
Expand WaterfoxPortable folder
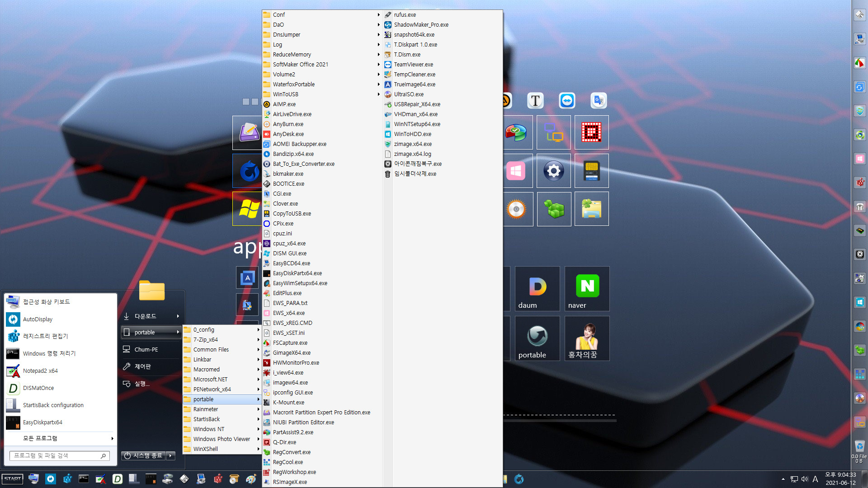coord(322,84)
